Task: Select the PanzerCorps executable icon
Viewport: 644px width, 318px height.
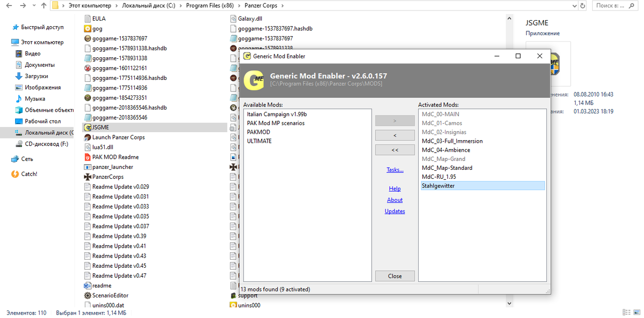Action: coord(88,177)
